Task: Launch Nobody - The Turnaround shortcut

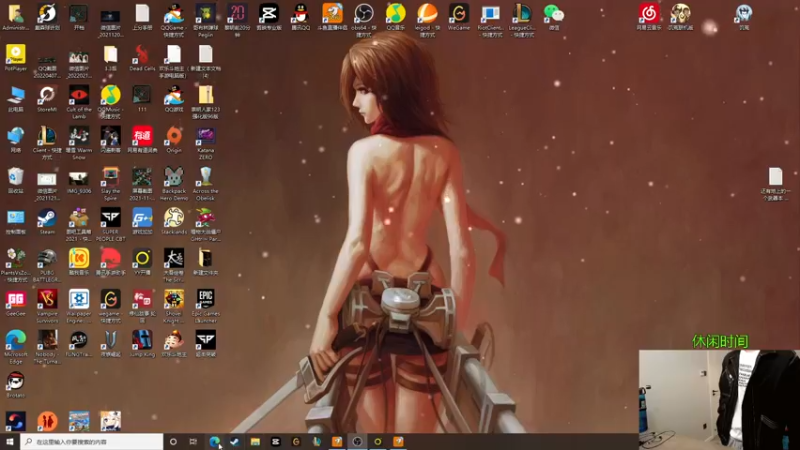Action: [47, 347]
